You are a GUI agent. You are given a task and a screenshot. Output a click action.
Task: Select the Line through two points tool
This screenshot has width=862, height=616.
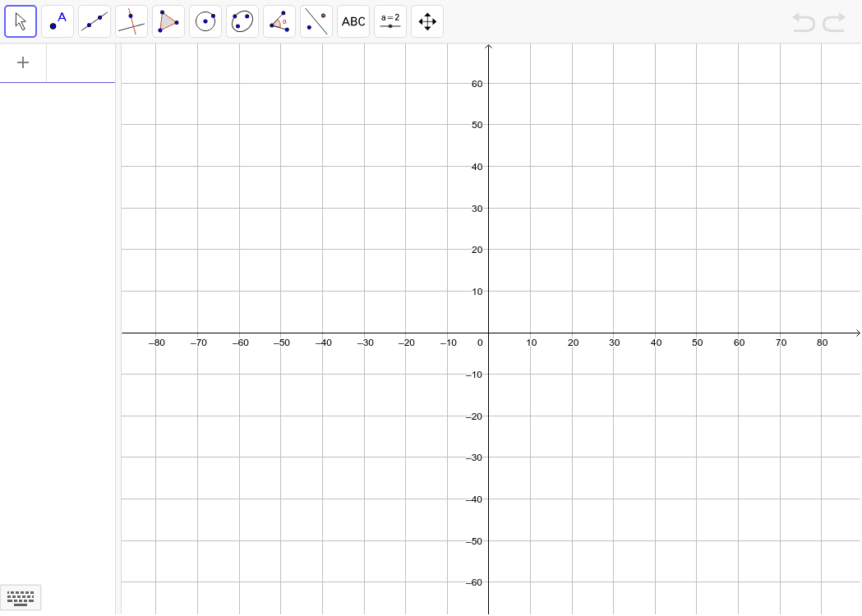[94, 21]
